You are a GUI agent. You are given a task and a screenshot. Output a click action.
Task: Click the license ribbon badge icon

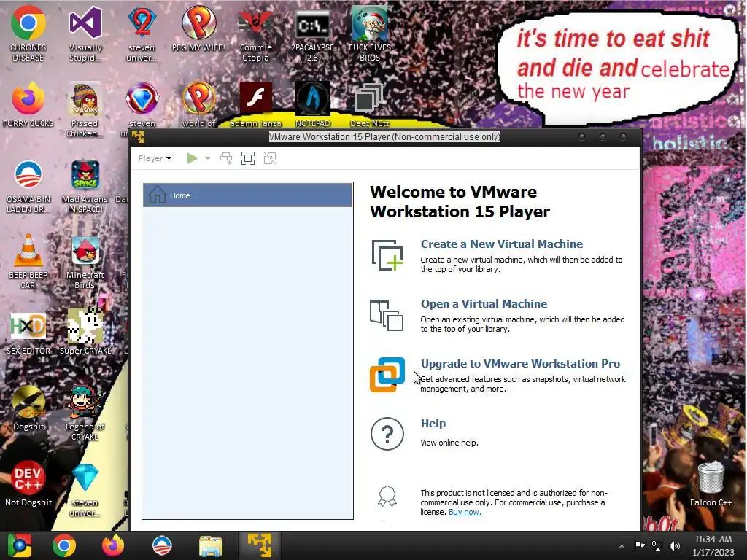[x=387, y=497]
